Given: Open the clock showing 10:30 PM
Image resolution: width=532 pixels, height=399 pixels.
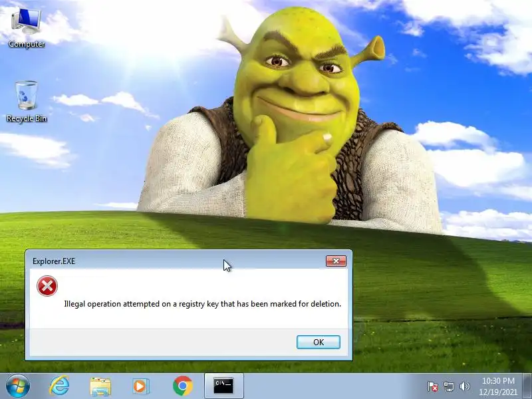Looking at the screenshot, I should tap(498, 386).
